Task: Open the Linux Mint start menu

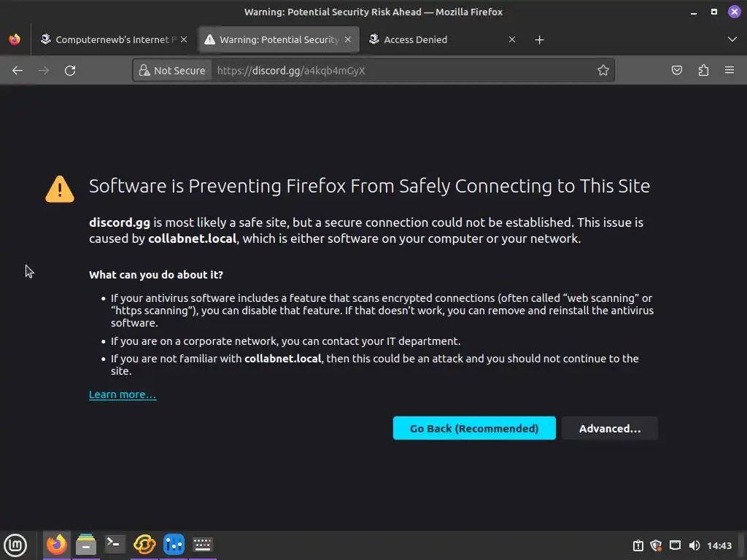Action: tap(15, 545)
